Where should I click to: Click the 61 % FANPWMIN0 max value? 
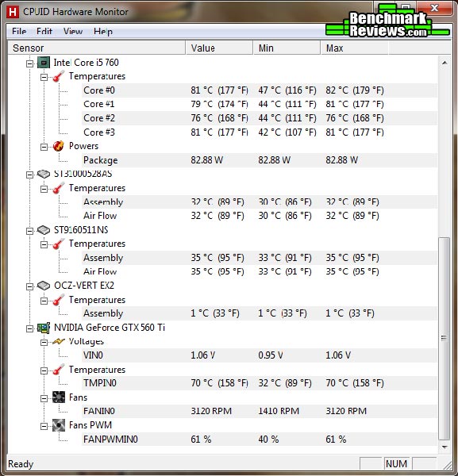click(336, 440)
